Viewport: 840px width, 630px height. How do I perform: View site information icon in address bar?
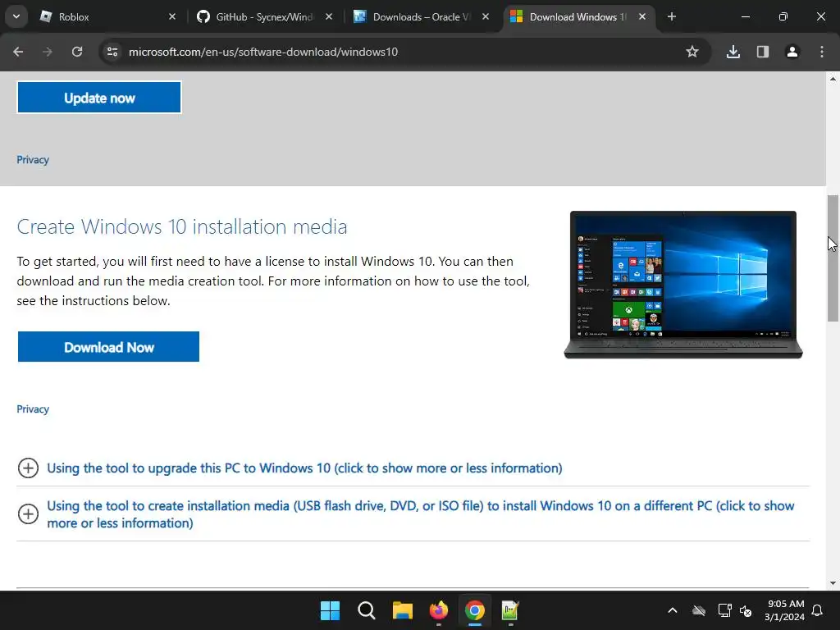[112, 52]
